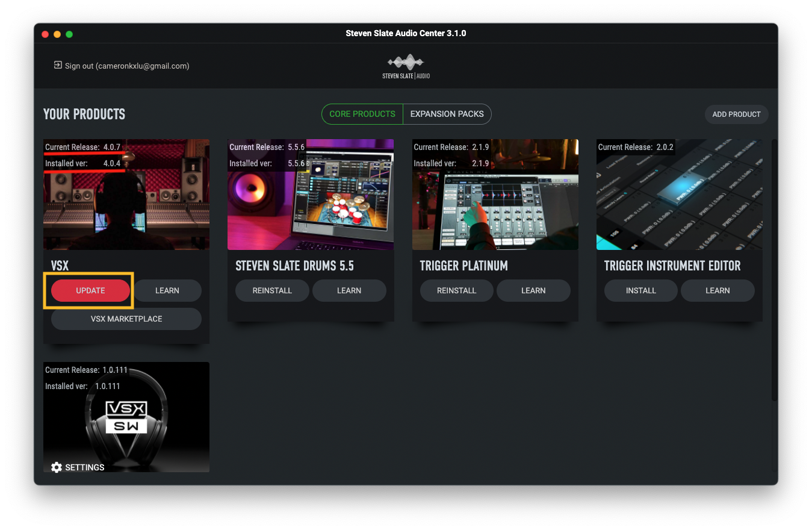
Task: Click Trigger Platinum 'Installed ver: 2.1.9' text
Action: [451, 163]
